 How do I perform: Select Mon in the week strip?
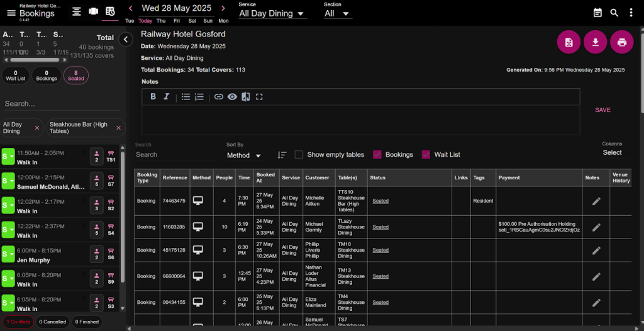click(223, 21)
